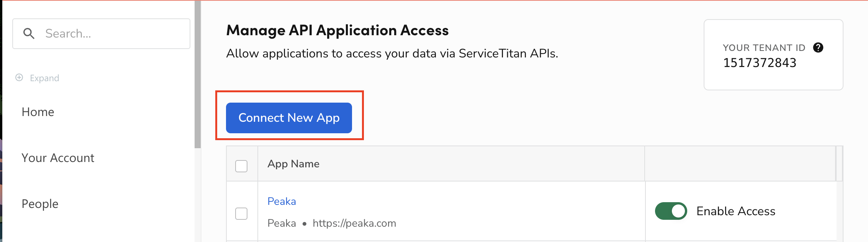This screenshot has height=242, width=868.
Task: Click the Manage API Application Access heading
Action: click(337, 30)
